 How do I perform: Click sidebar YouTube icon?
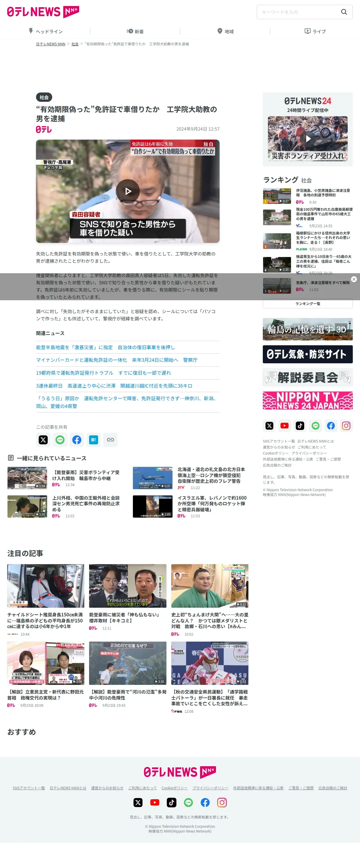click(x=285, y=425)
